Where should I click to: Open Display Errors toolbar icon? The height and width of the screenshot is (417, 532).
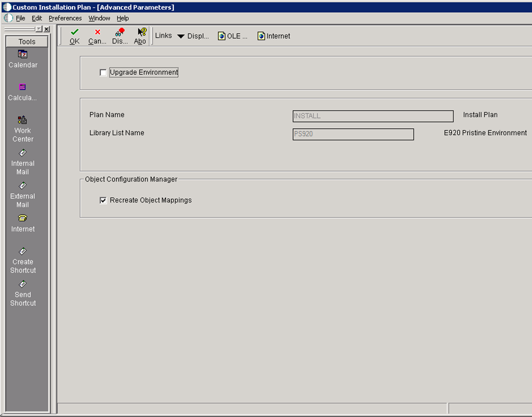[x=120, y=37]
